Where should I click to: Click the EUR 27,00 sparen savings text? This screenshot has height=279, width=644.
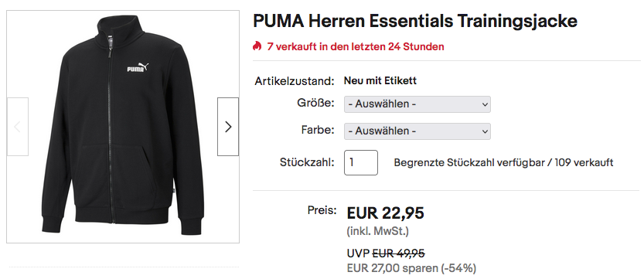411,269
